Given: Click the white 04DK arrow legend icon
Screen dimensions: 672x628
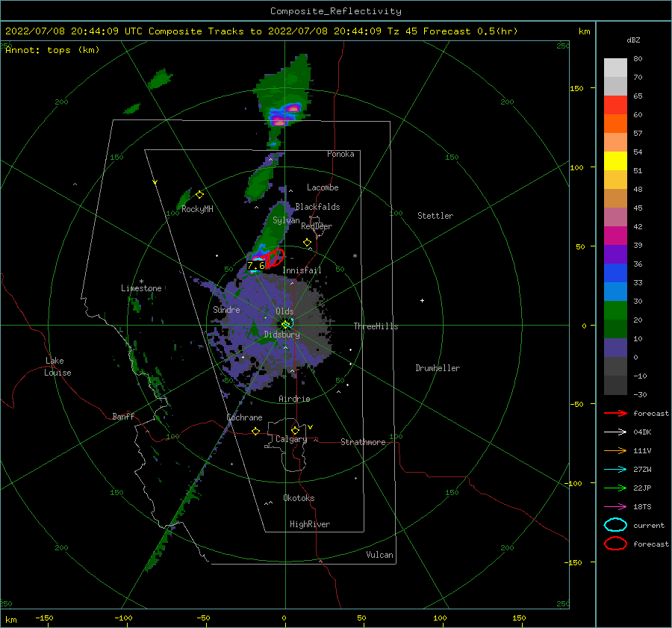Looking at the screenshot, I should click(x=615, y=432).
